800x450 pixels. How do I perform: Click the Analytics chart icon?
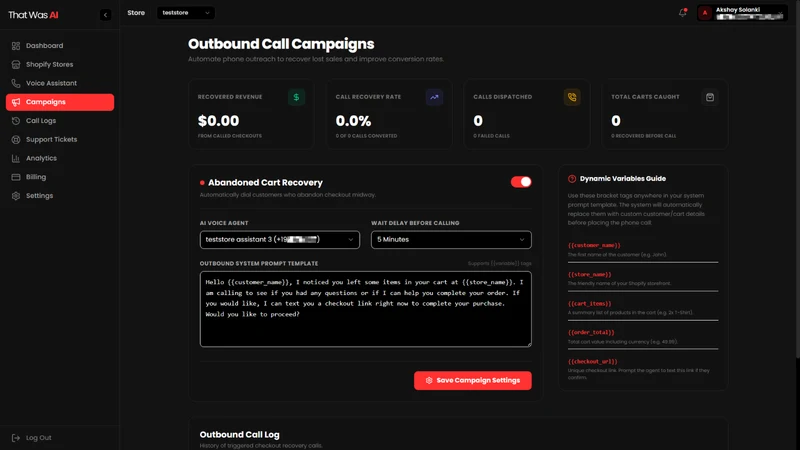coord(16,158)
